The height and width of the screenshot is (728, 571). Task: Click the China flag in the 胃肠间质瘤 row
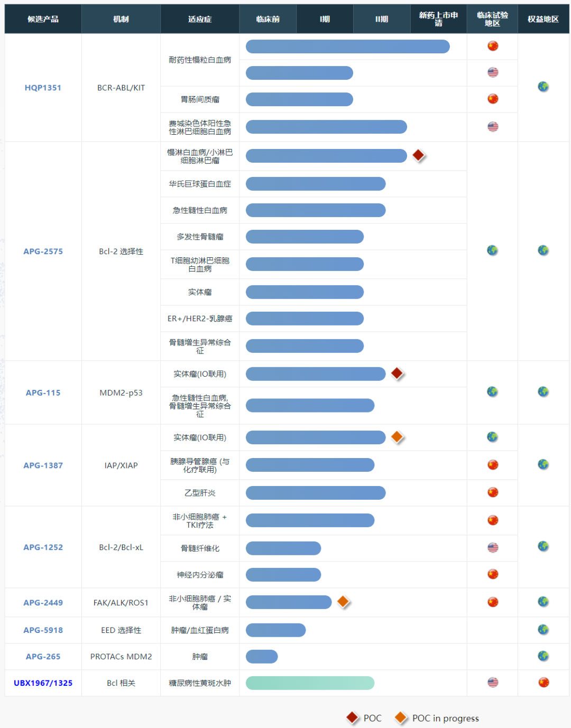(493, 99)
